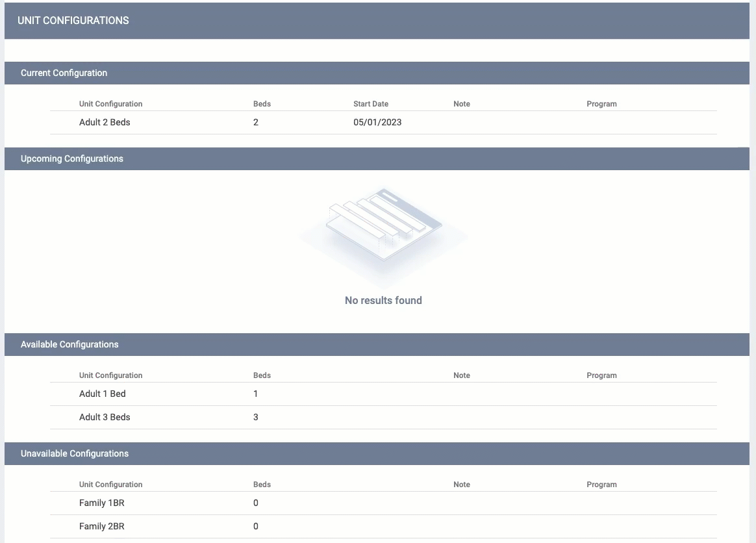Viewport: 756px width, 543px height.
Task: Sort the Program column in Current Configuration
Action: click(601, 104)
